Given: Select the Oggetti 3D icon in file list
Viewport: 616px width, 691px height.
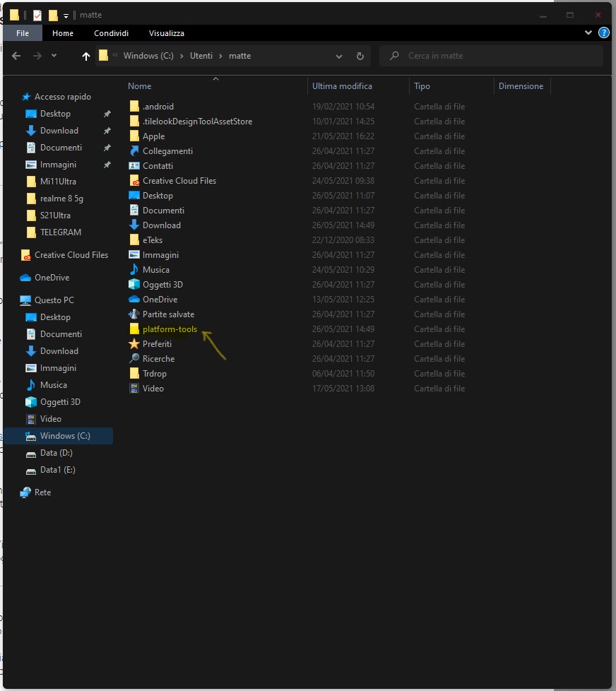Looking at the screenshot, I should [x=134, y=285].
